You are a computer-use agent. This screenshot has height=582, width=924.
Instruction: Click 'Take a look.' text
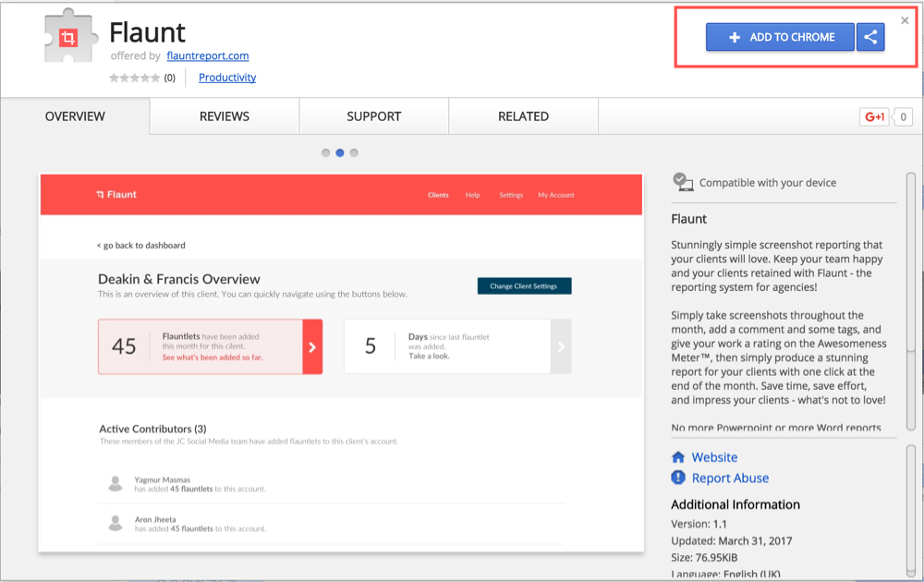tap(429, 356)
